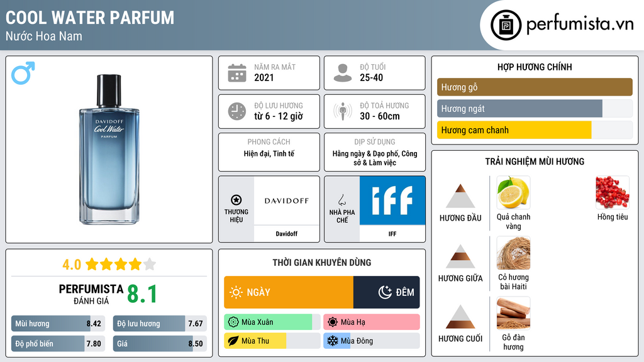
Task: Click the Hương ngát accord bar
Action: pyautogui.click(x=535, y=109)
